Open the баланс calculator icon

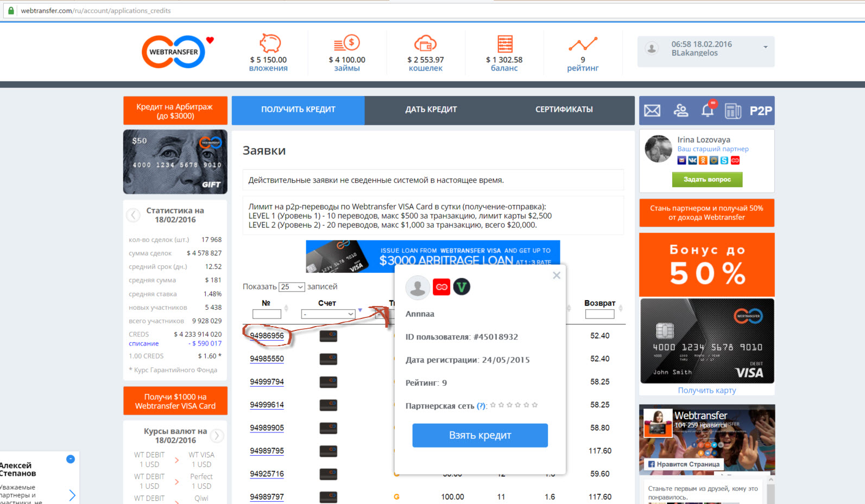pyautogui.click(x=504, y=43)
